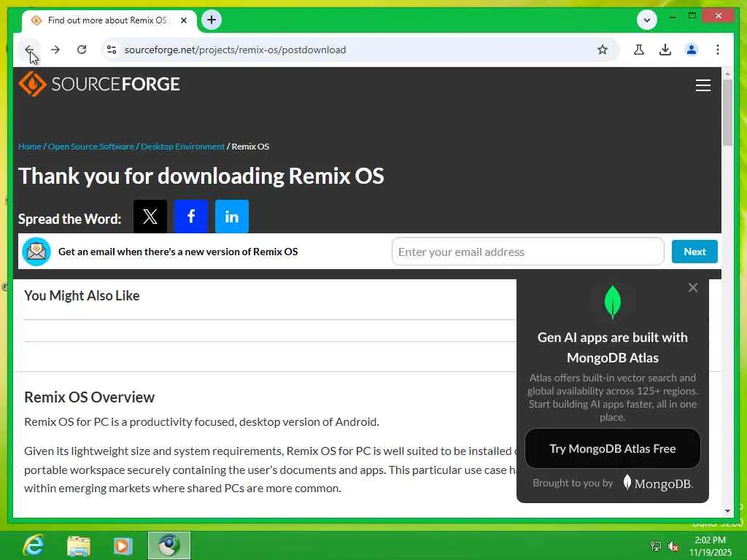Open site information icon in address bar
747x560 pixels.
(x=112, y=50)
